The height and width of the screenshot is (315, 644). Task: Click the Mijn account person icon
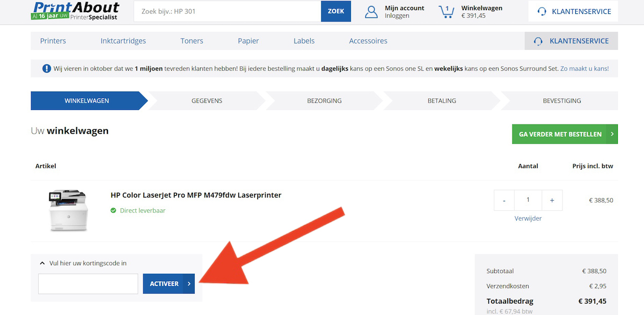click(371, 11)
